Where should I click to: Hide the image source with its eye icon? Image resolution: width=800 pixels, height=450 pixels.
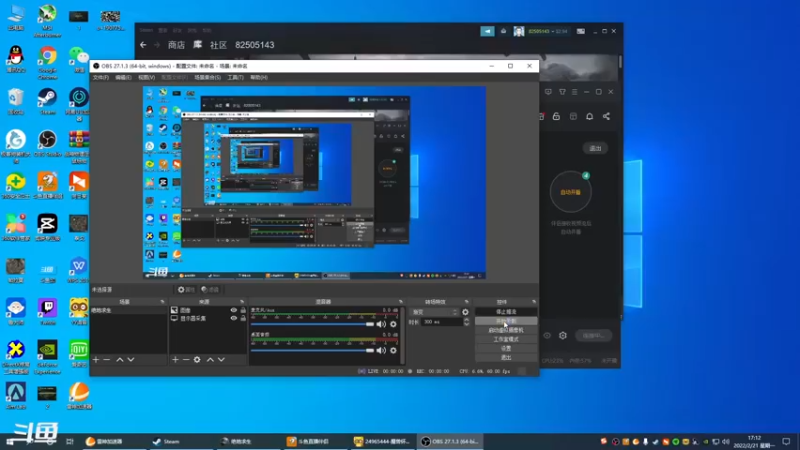234,310
